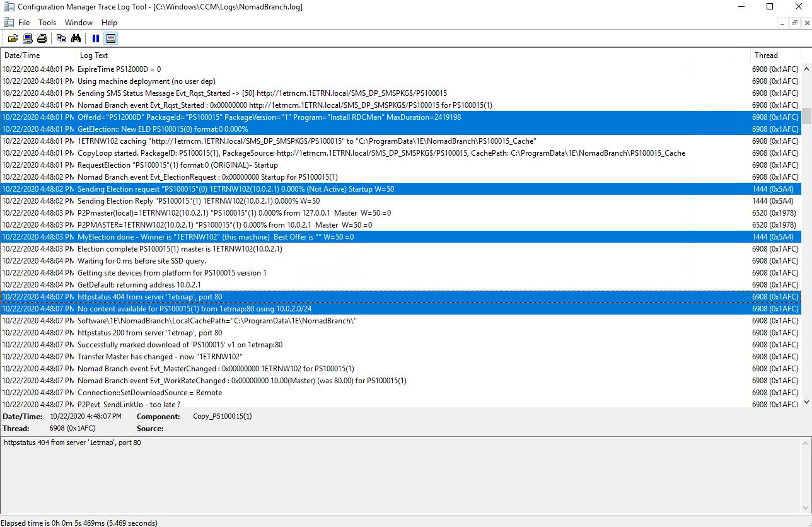The height and width of the screenshot is (527, 812).
Task: Click the Date/Time column header
Action: (38, 55)
